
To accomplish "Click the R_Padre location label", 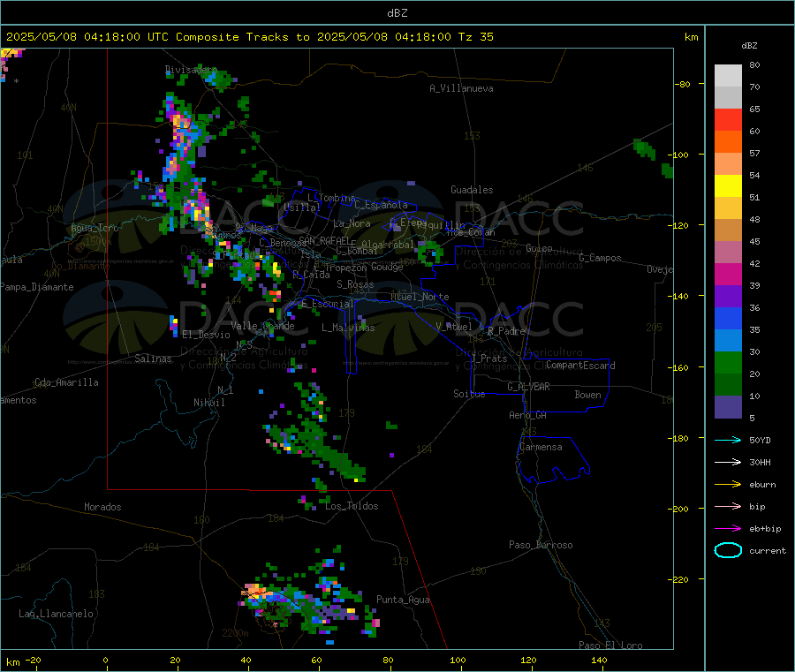I will [x=506, y=331].
